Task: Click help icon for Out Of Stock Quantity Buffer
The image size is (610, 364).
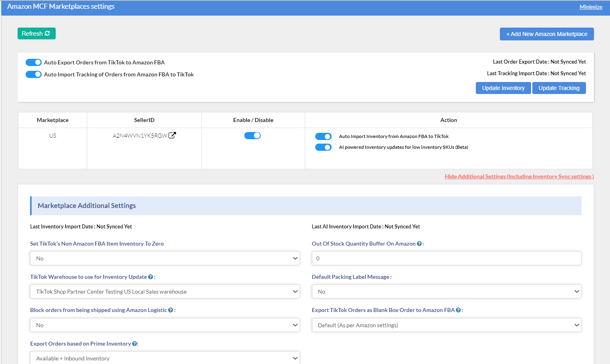Action: click(x=419, y=244)
